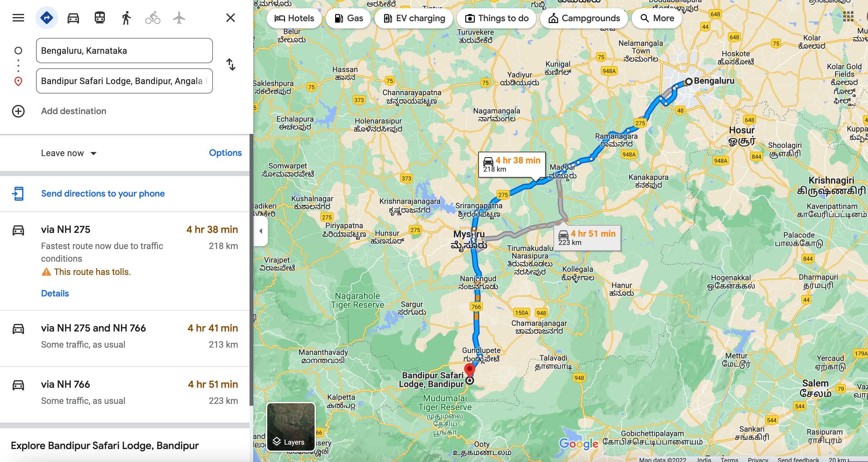Click Nagarahole Tiger Reserve map label

click(357, 300)
